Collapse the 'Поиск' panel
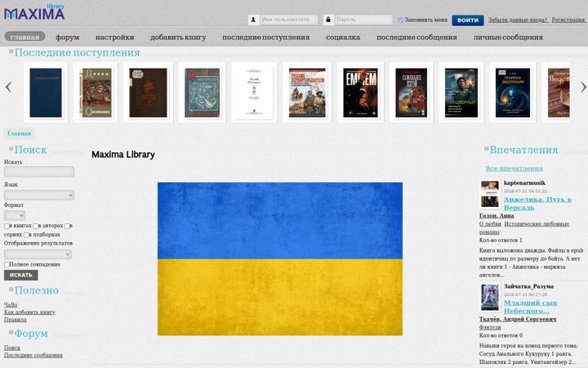This screenshot has width=588, height=368. coord(11,148)
